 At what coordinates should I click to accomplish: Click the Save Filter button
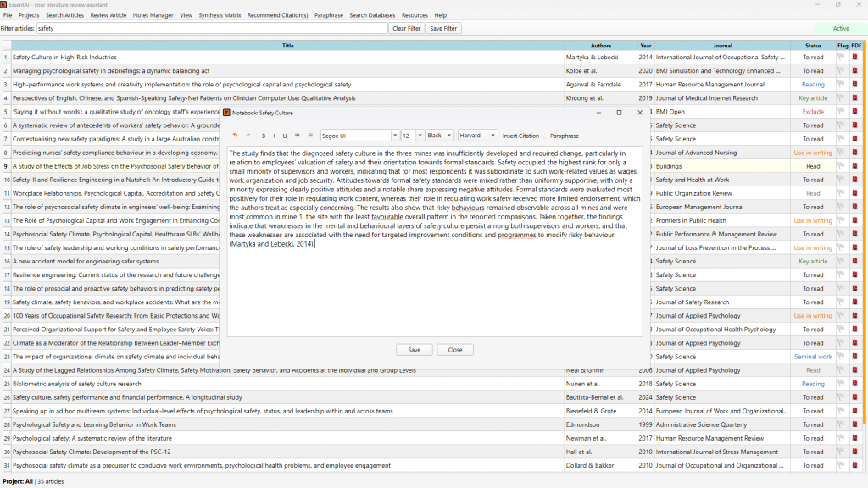tap(443, 28)
